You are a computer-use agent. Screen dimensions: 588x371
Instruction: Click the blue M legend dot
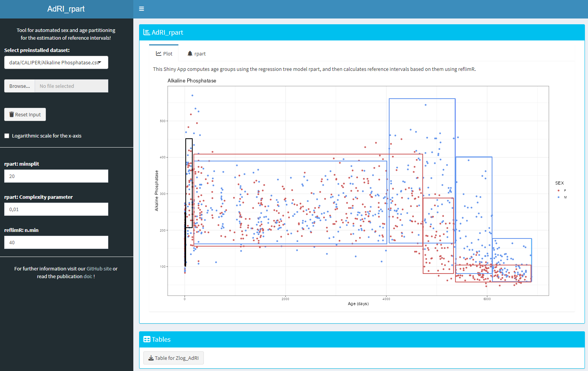coord(559,197)
